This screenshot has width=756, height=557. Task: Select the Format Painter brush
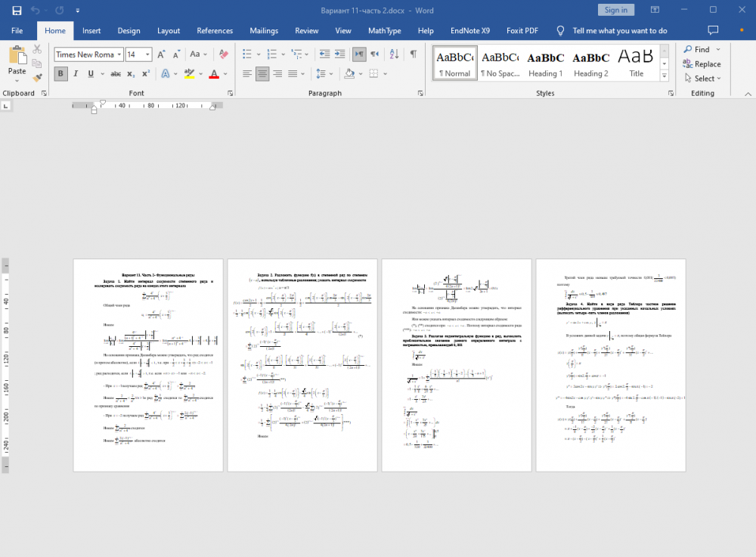(37, 77)
